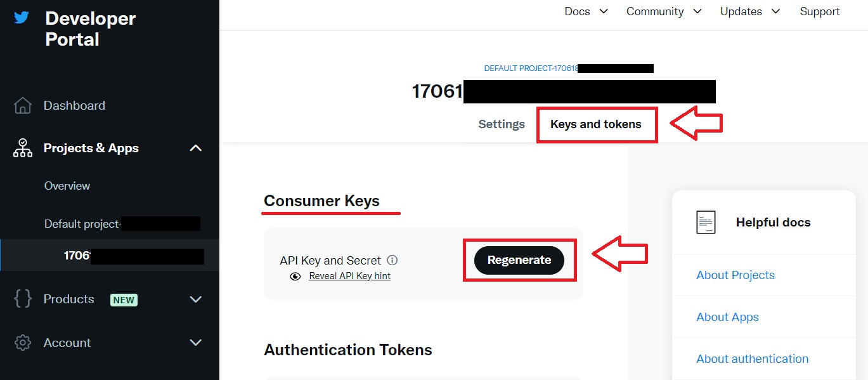Image resolution: width=868 pixels, height=380 pixels.
Task: Open Dashboard via the home icon
Action: pyautogui.click(x=23, y=105)
